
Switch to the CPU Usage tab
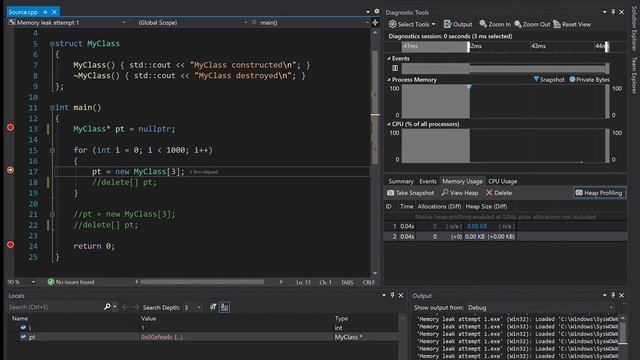point(502,181)
